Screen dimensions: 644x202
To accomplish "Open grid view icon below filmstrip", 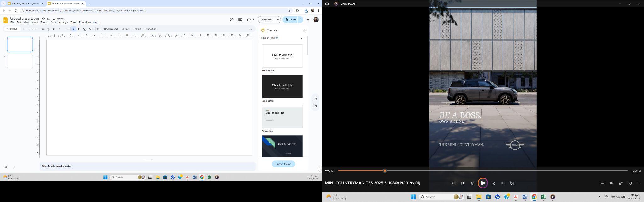I will pyautogui.click(x=6, y=167).
